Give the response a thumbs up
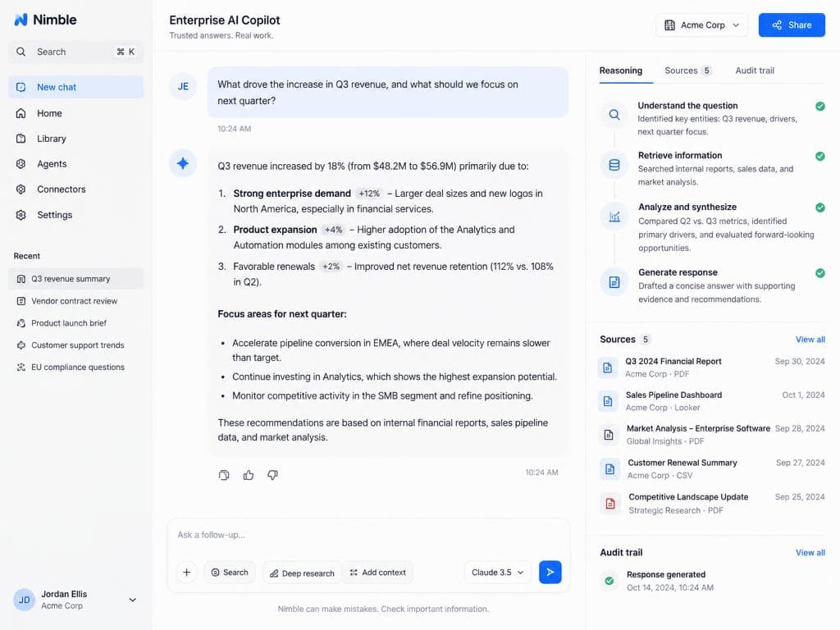 [248, 475]
